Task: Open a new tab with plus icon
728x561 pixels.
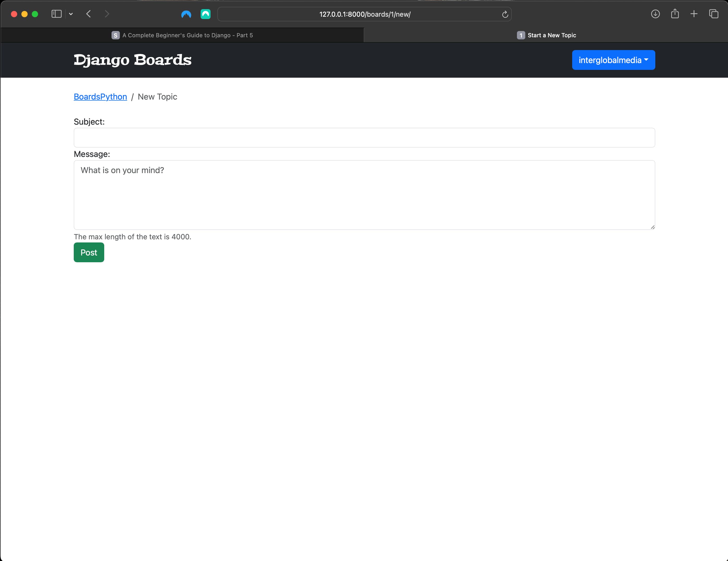Action: (x=694, y=14)
